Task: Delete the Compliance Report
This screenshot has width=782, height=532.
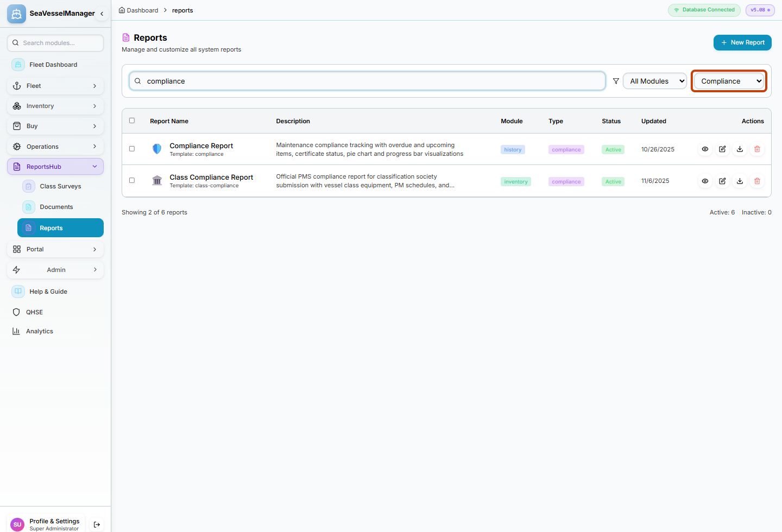Action: pyautogui.click(x=757, y=149)
